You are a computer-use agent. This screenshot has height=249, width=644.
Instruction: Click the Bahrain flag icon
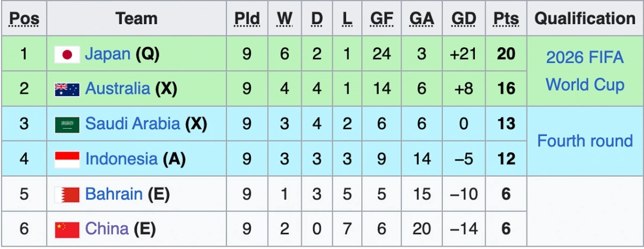click(67, 194)
